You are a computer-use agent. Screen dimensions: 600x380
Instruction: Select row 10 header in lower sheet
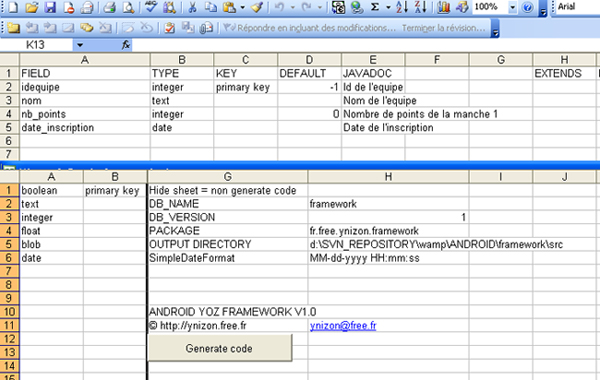point(9,312)
